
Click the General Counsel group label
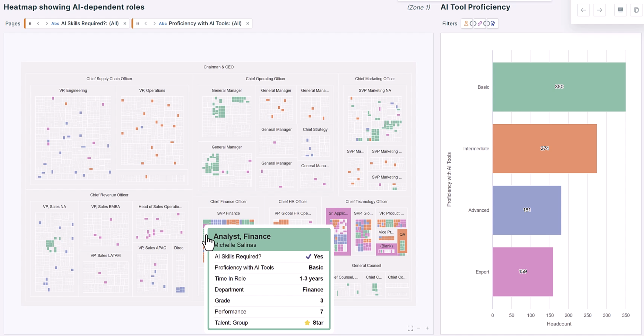coord(366,266)
